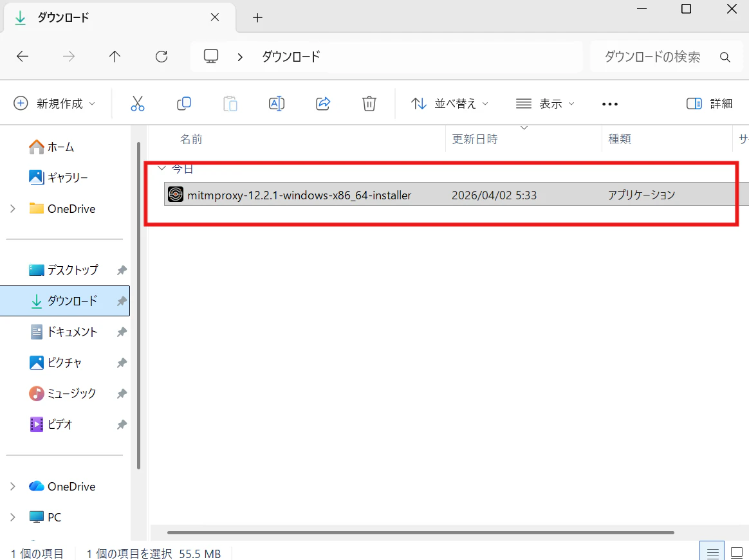
Task: Go forward with the right arrow
Action: click(x=69, y=57)
